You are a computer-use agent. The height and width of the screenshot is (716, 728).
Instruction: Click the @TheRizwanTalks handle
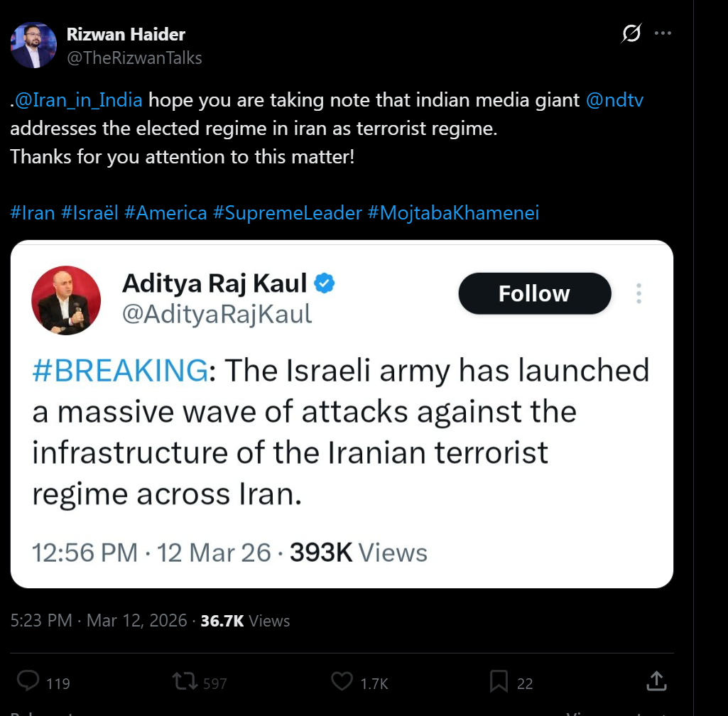pyautogui.click(x=134, y=58)
